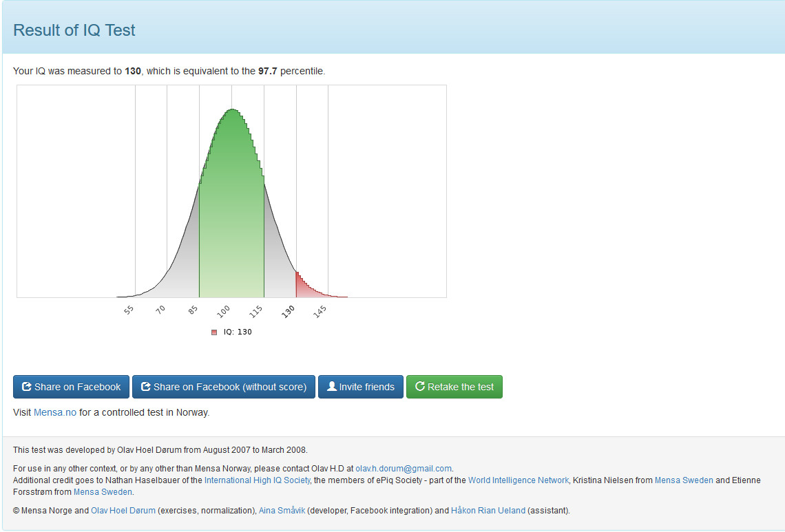
Task: Open the first Mensa Sweden link
Action: 684,480
